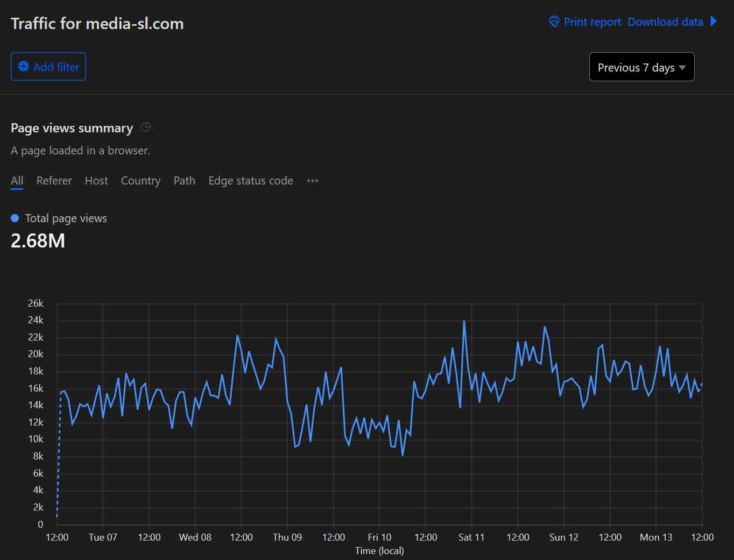The width and height of the screenshot is (734, 560).
Task: Switch to the Country tab
Action: click(140, 181)
